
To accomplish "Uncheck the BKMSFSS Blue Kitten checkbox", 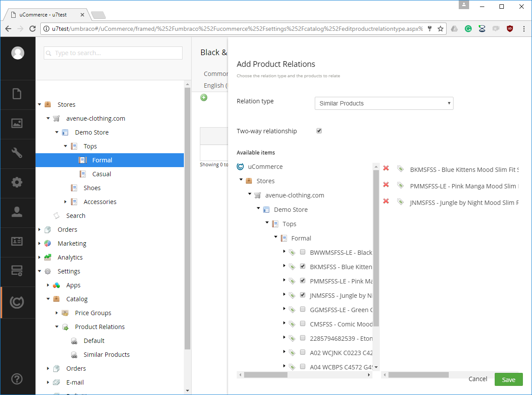I will coord(303,266).
